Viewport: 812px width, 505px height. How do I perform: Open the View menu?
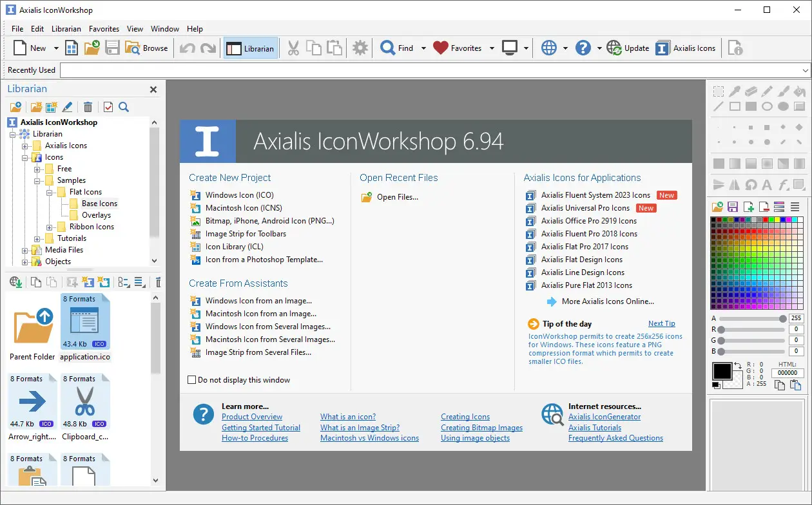pyautogui.click(x=135, y=29)
